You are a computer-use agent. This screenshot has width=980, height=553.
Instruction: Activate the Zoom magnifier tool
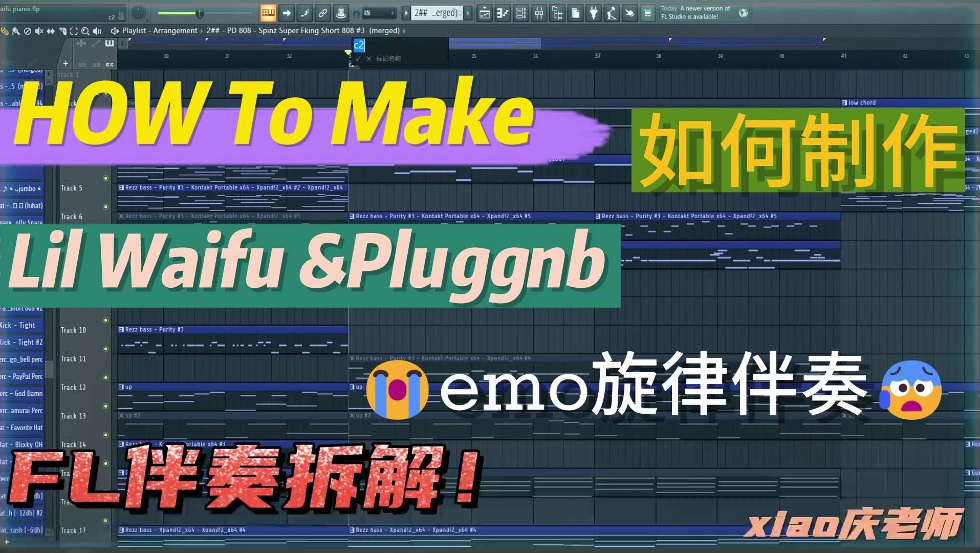pyautogui.click(x=85, y=31)
